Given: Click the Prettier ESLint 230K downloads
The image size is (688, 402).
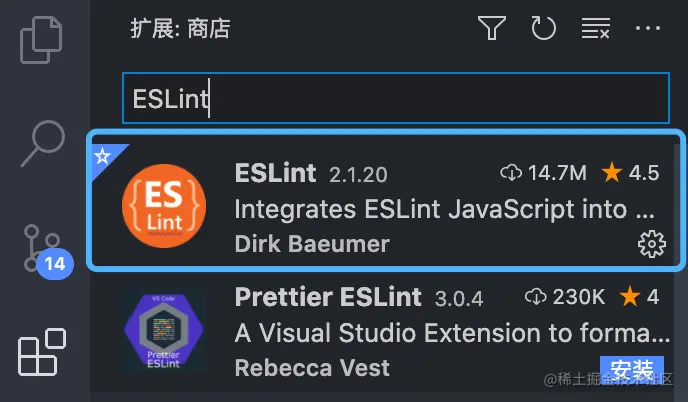Looking at the screenshot, I should [565, 297].
